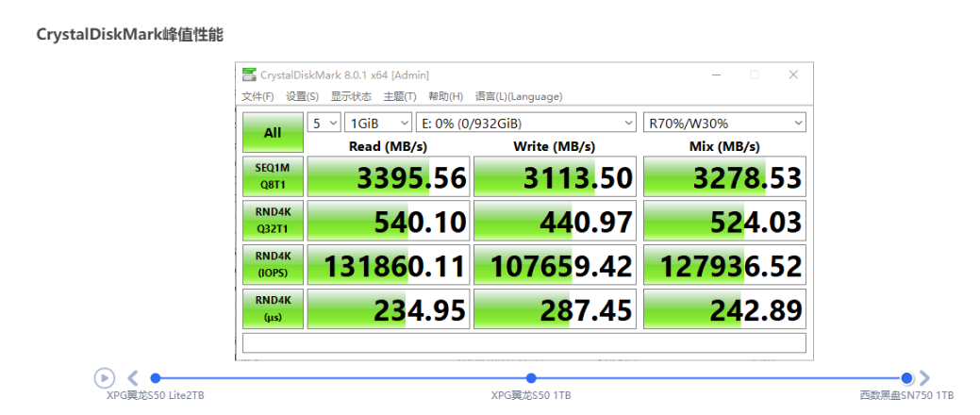980x415 pixels.
Task: Start the slideshow with the play button
Action: point(105,377)
